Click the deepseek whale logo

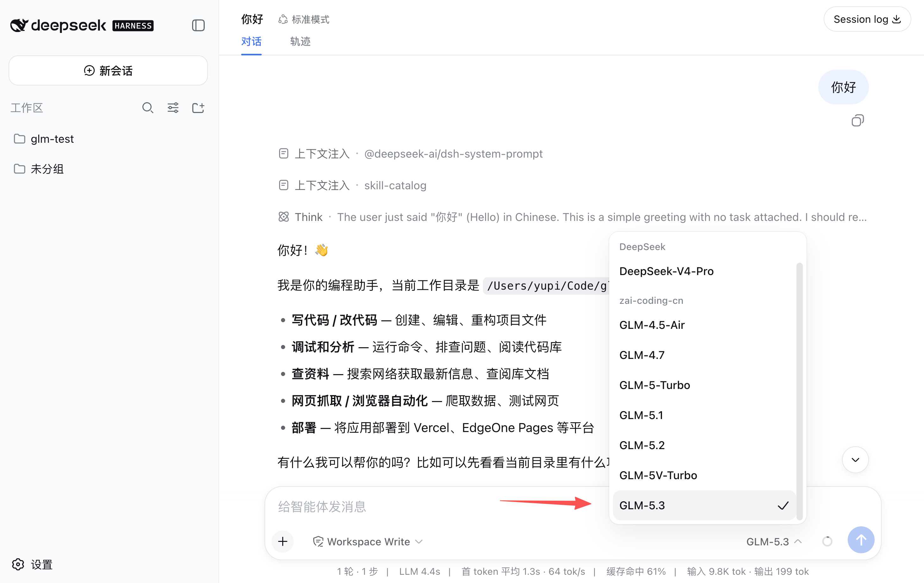(x=19, y=25)
